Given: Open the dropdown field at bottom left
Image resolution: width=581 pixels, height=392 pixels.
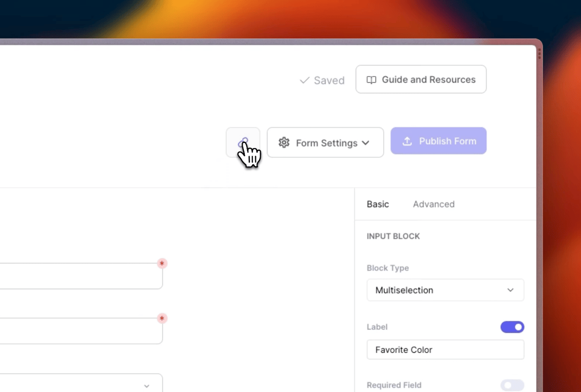Looking at the screenshot, I should (x=77, y=384).
